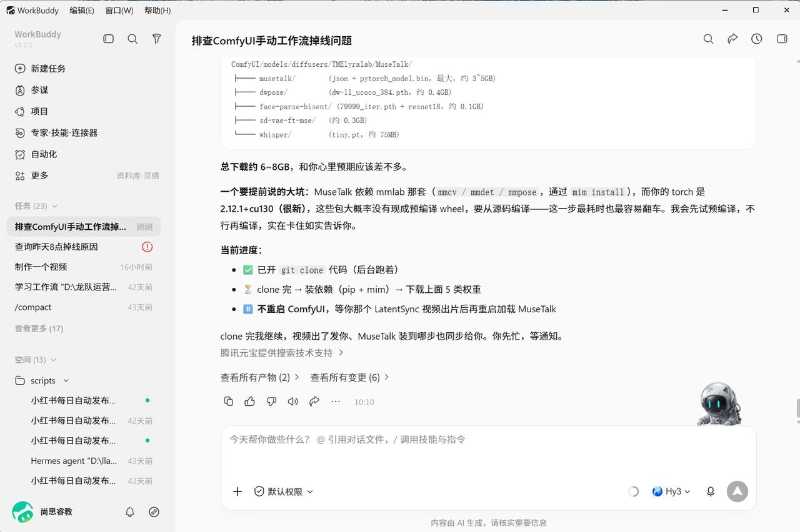The width and height of the screenshot is (800, 532).
Task: Open the 窗口(W) menu
Action: 119,10
